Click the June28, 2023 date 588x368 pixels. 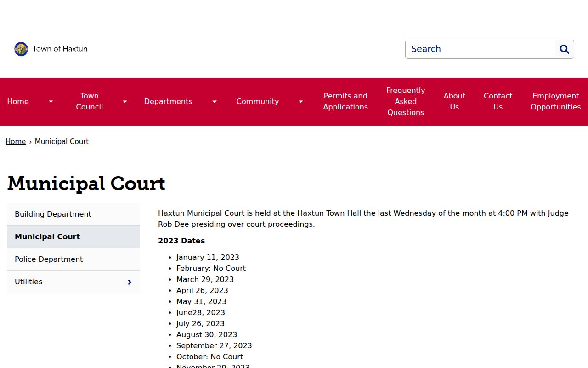(x=201, y=313)
